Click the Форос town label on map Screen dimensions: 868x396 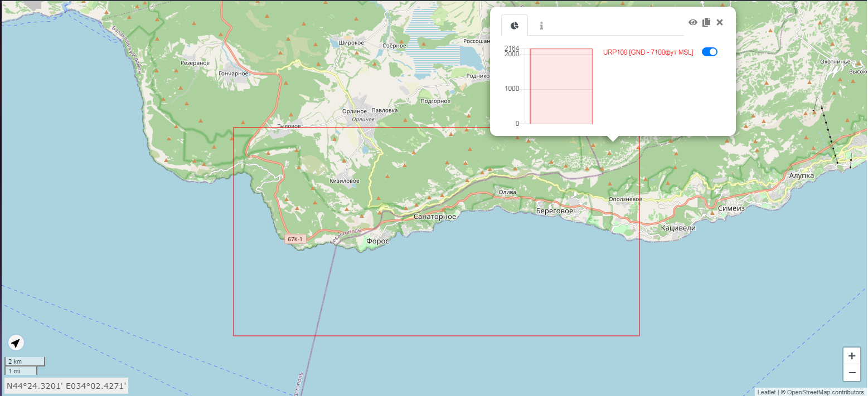point(377,241)
